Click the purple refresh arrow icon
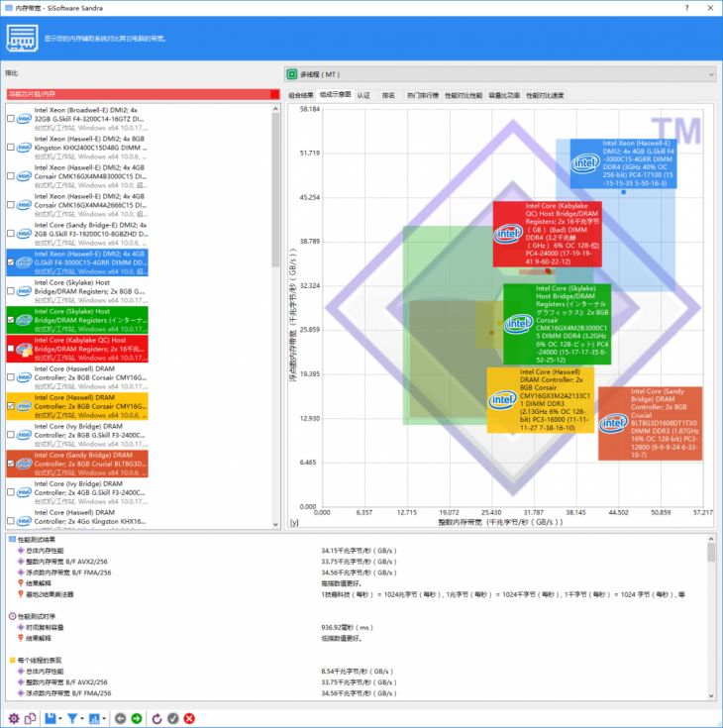This screenshot has height=728, width=723. tap(156, 718)
